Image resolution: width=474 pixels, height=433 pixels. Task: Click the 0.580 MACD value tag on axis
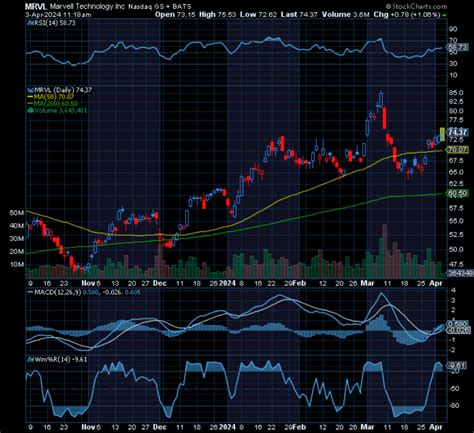pos(457,324)
